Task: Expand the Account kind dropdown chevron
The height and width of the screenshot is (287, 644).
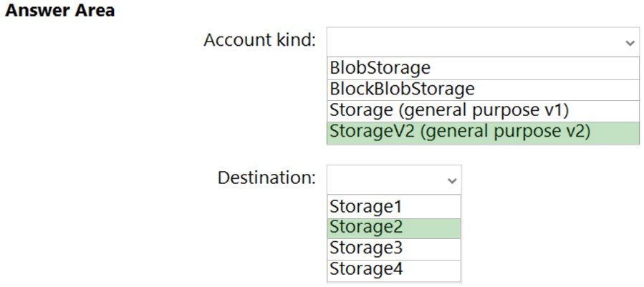Action: [630, 43]
